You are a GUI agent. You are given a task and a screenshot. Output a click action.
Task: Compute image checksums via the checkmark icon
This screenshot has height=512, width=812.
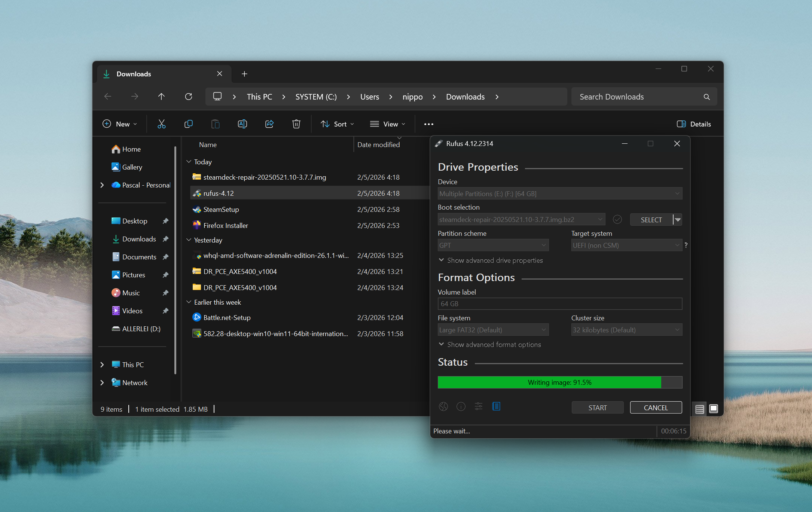(x=617, y=219)
